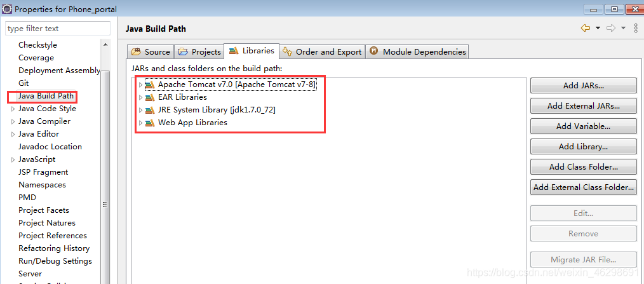Select Coverage in the properties list

click(x=36, y=58)
